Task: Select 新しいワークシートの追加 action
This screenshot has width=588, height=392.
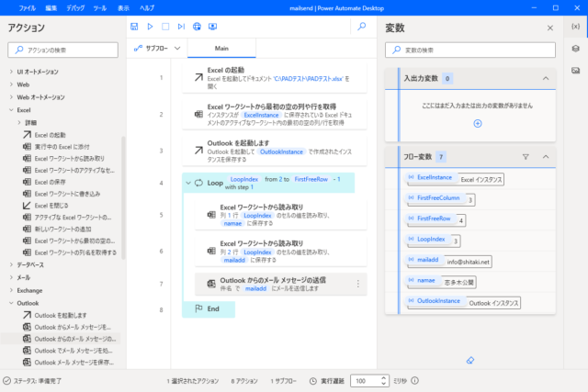Action: tap(62, 229)
